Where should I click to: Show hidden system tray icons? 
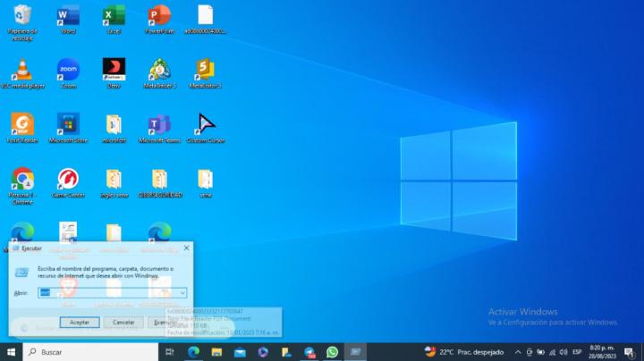pos(518,352)
